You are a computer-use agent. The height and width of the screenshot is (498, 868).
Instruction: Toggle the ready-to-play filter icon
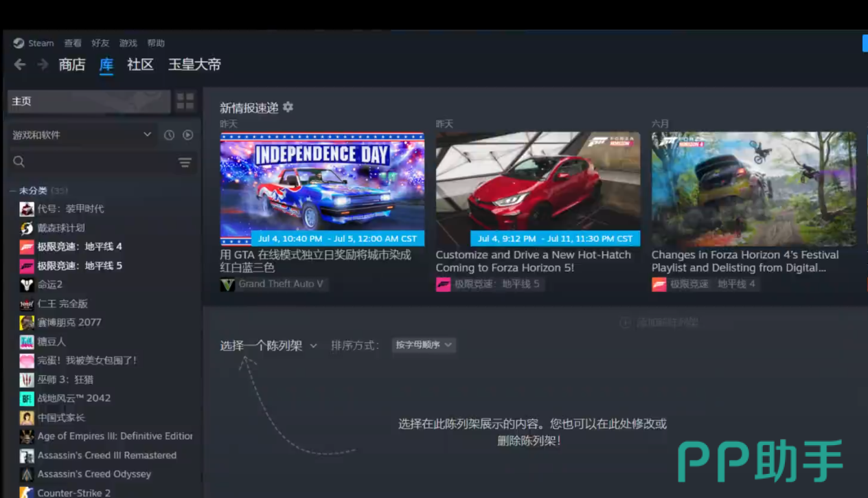(187, 135)
